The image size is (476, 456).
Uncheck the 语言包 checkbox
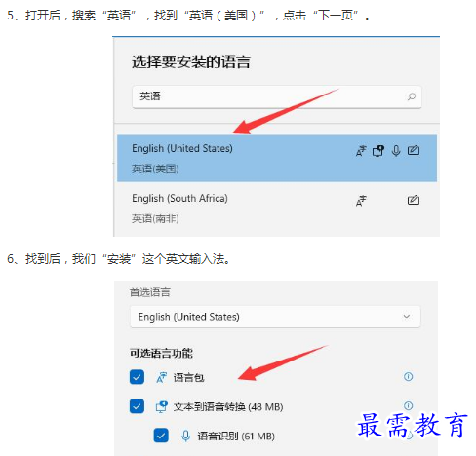coord(137,377)
